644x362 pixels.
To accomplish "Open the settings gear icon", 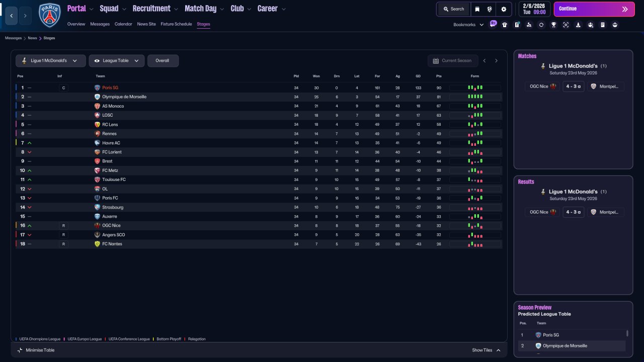I will click(x=504, y=9).
